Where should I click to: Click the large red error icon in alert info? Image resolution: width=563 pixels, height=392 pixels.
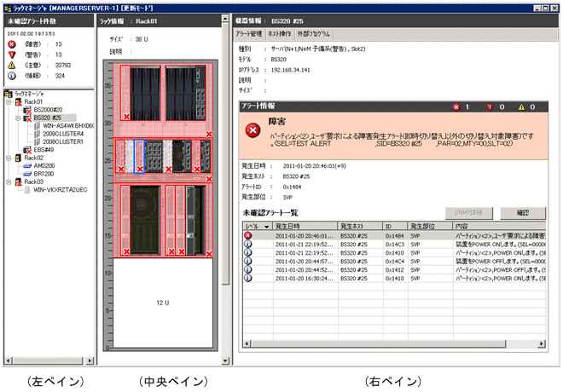pyautogui.click(x=253, y=130)
